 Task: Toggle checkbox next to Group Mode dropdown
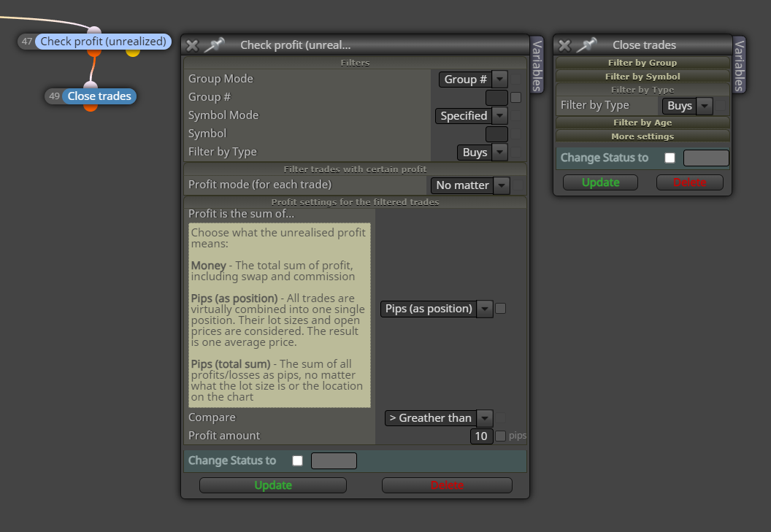[515, 79]
